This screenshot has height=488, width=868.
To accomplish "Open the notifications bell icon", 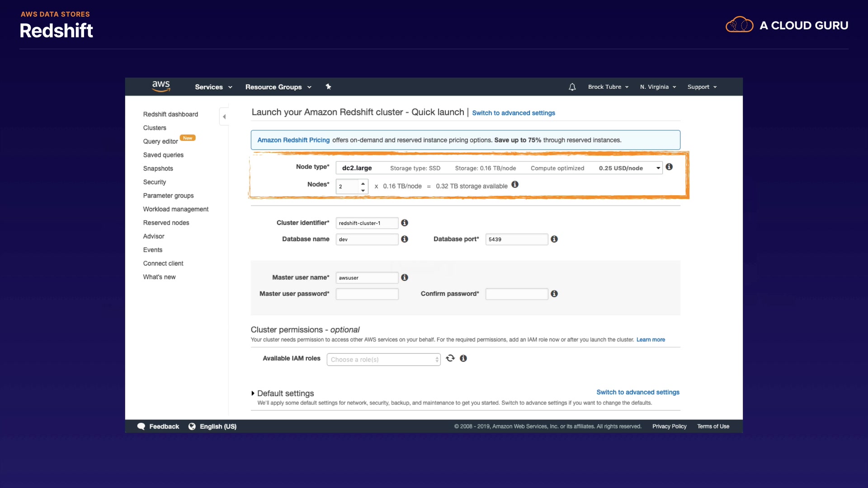I will pos(572,87).
